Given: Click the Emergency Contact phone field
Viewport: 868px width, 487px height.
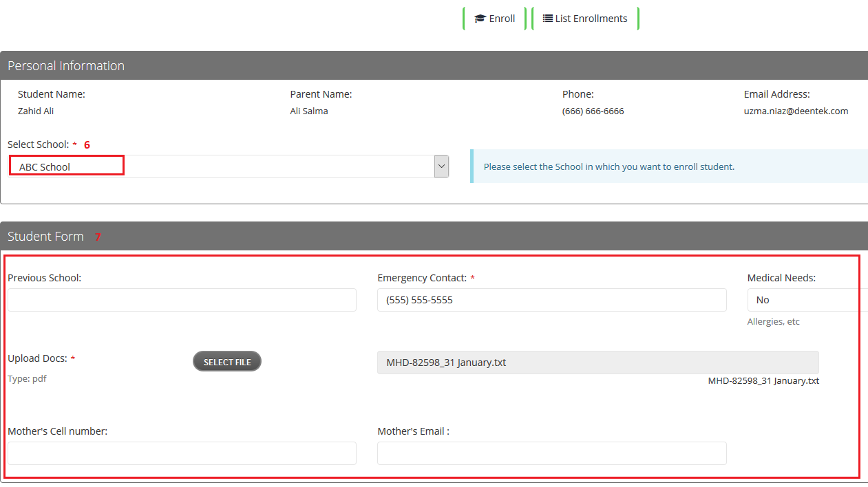Looking at the screenshot, I should [552, 300].
